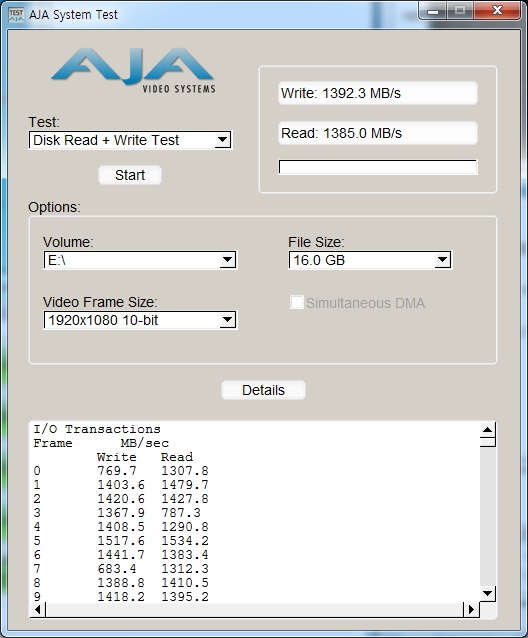Click the vertical scrollbar down arrow

coord(487,593)
